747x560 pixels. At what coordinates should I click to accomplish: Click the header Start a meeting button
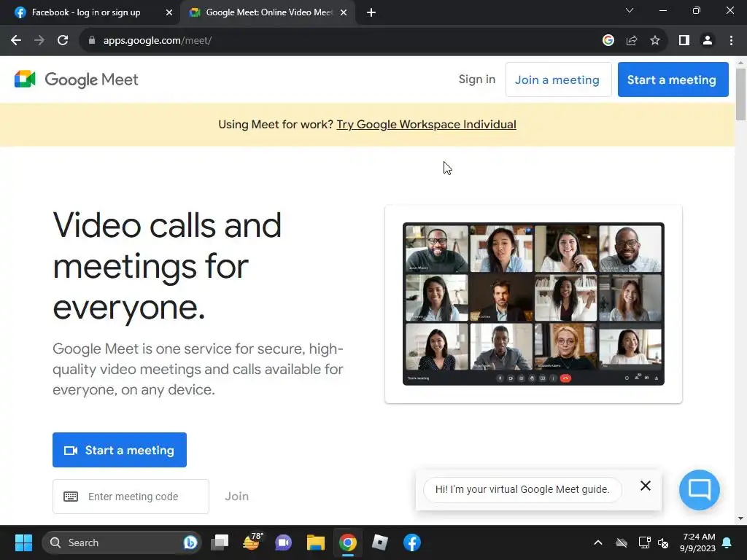[x=673, y=79]
